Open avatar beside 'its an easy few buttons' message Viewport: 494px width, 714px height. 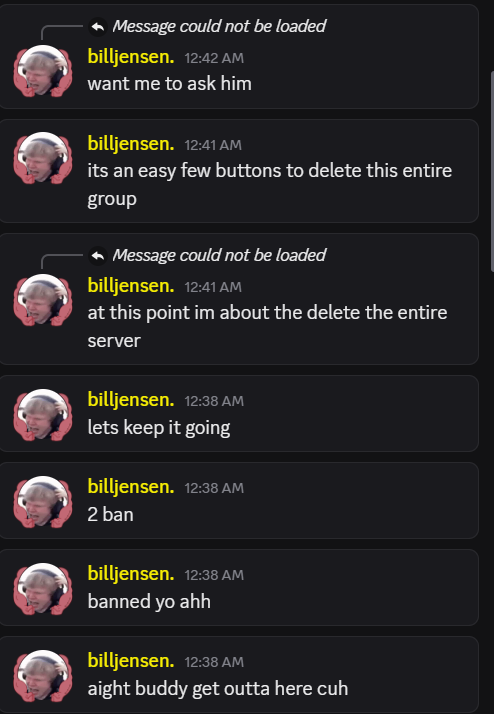(43, 158)
